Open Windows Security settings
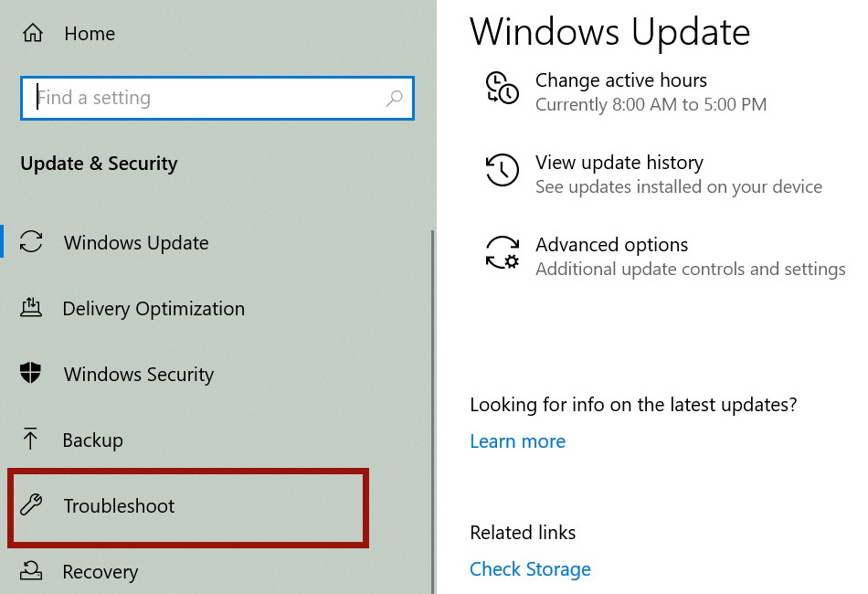 (x=138, y=374)
